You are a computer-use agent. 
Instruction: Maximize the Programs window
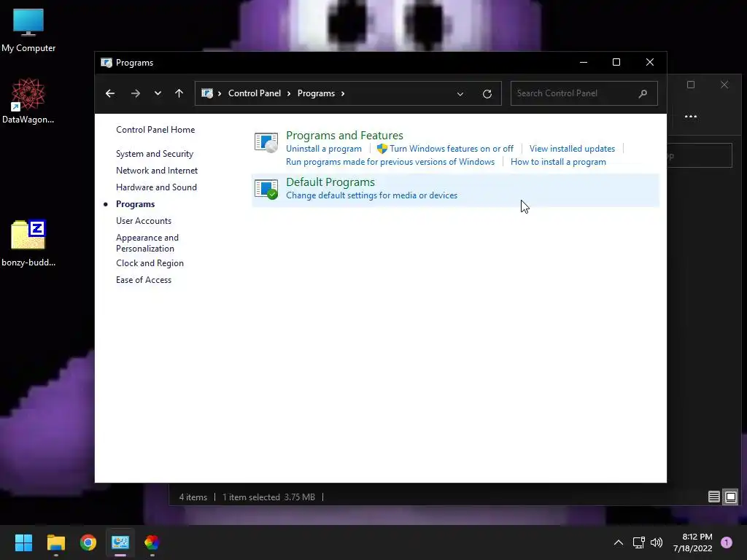pyautogui.click(x=616, y=63)
